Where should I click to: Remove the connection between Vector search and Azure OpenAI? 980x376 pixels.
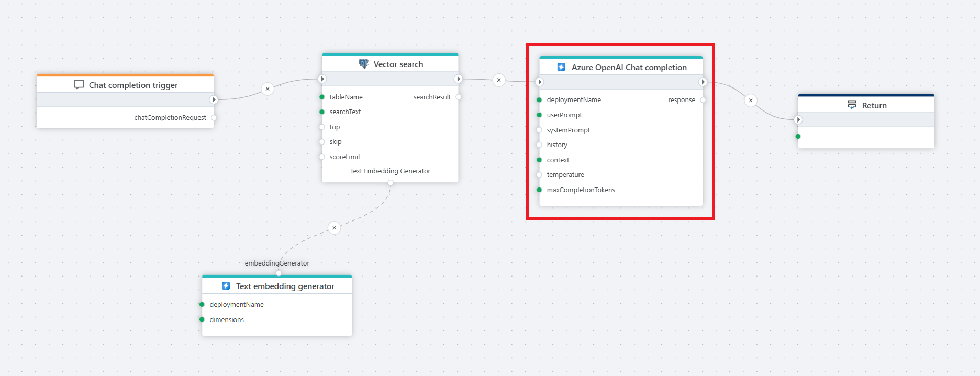(x=499, y=80)
